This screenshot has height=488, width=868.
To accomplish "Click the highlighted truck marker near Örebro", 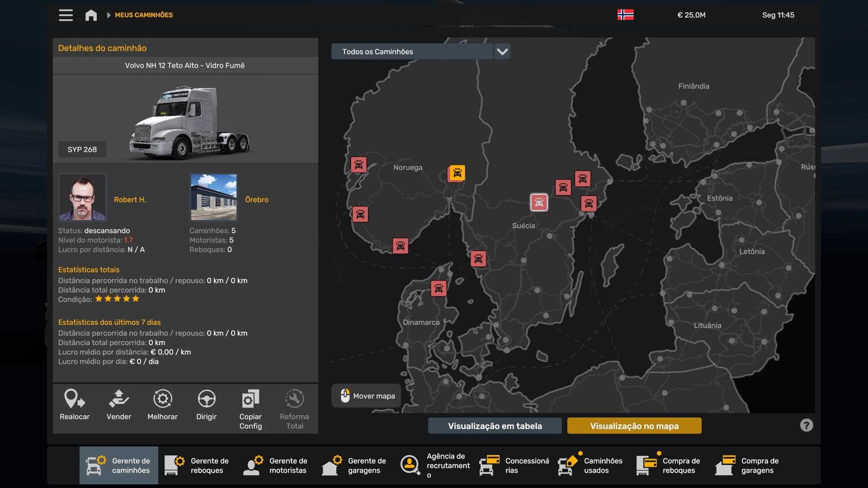I will pyautogui.click(x=539, y=202).
